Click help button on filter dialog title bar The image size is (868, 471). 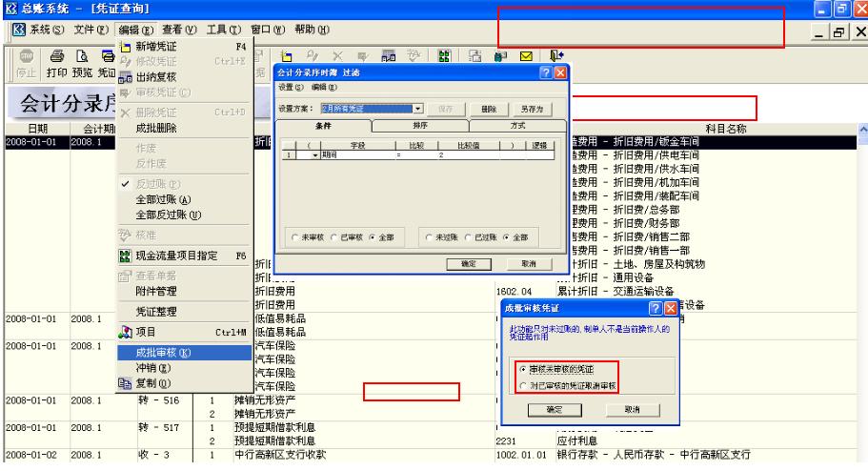545,72
